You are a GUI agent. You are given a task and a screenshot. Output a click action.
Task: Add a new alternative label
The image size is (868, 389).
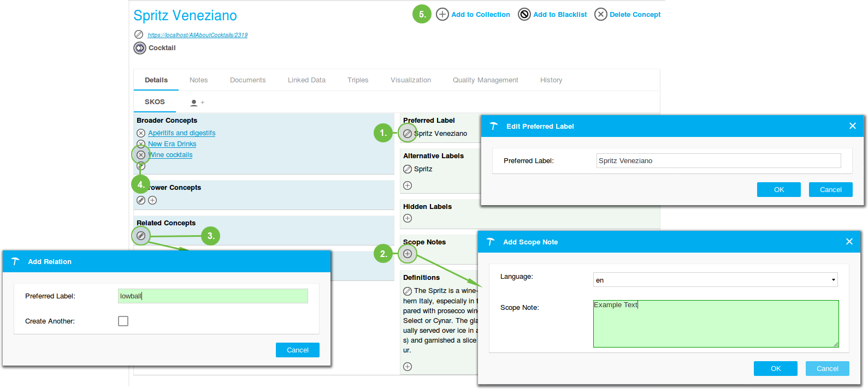408,185
